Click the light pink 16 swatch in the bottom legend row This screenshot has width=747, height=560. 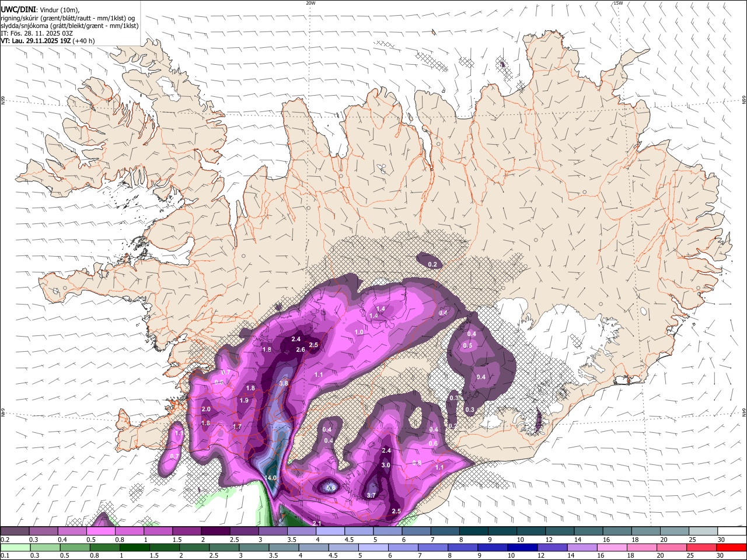612,548
